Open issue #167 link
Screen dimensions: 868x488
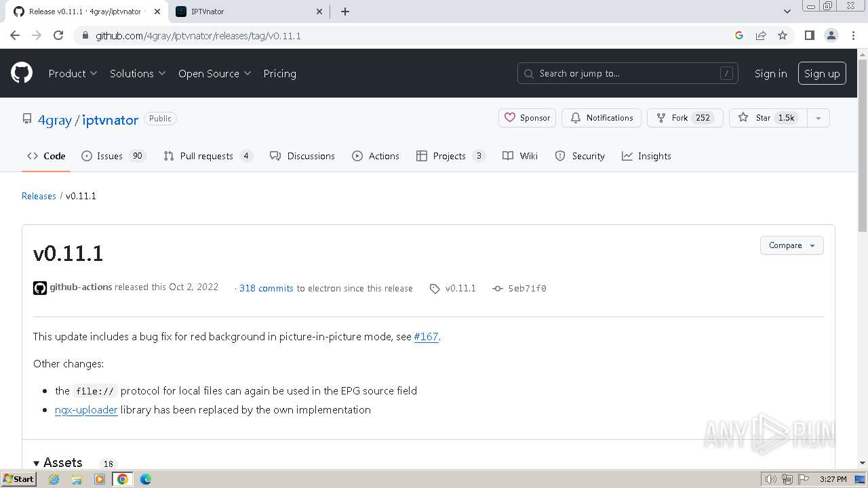point(426,336)
